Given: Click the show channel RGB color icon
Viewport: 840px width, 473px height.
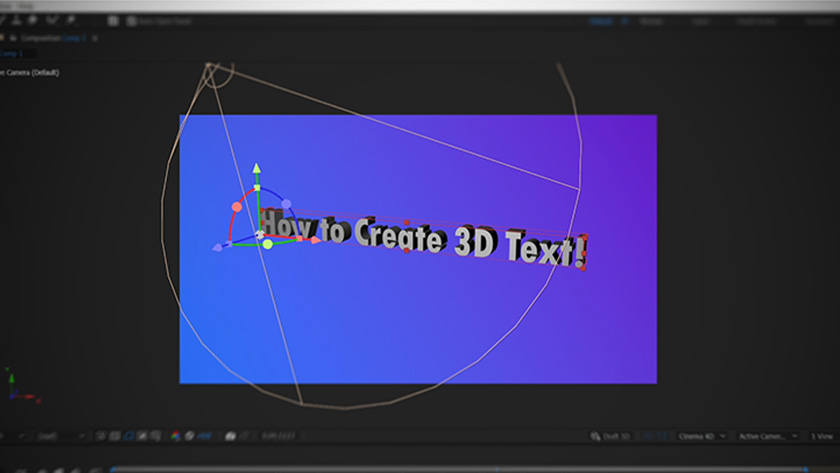Looking at the screenshot, I should pos(176,436).
